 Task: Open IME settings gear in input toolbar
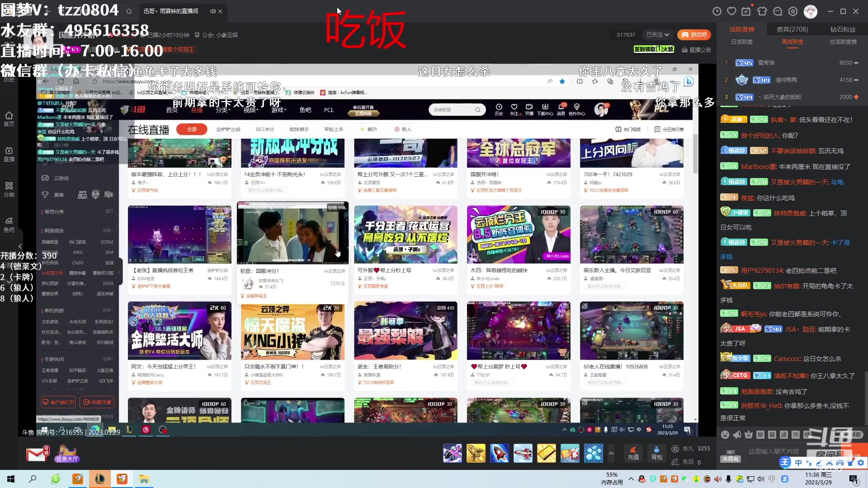(861, 463)
